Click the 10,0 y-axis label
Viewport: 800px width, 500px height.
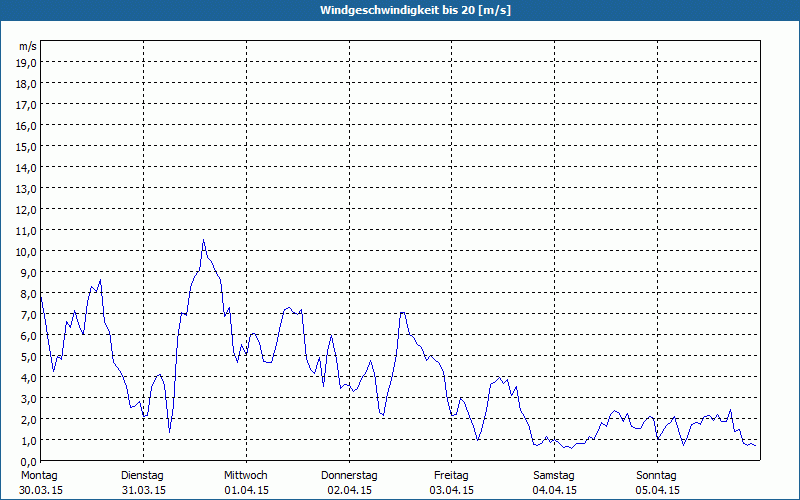click(27, 252)
